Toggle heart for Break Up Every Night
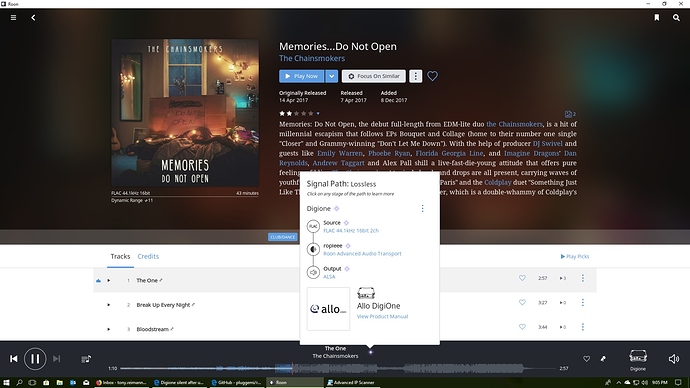690x388 pixels. [x=522, y=303]
